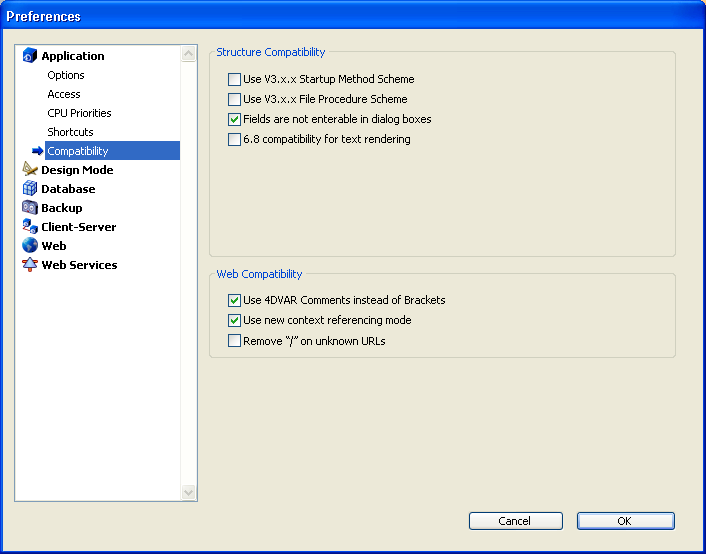Uncheck Fields are not enterable in dialog boxes
Viewport: 706px width, 554px height.
235,119
